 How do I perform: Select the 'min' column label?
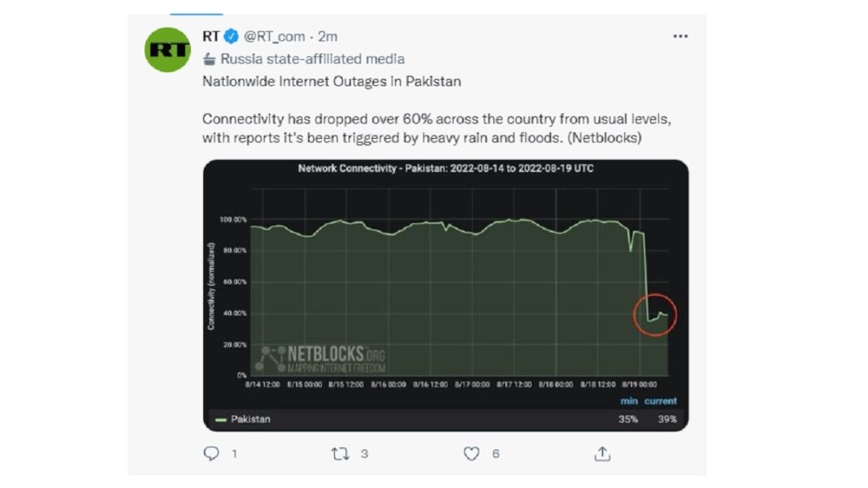point(627,400)
